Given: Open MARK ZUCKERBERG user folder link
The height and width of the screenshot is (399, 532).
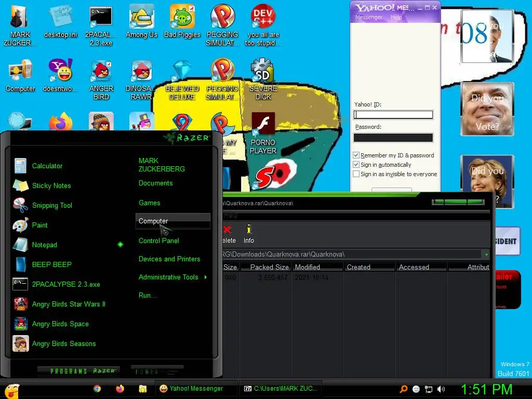Looking at the screenshot, I should pyautogui.click(x=162, y=165).
